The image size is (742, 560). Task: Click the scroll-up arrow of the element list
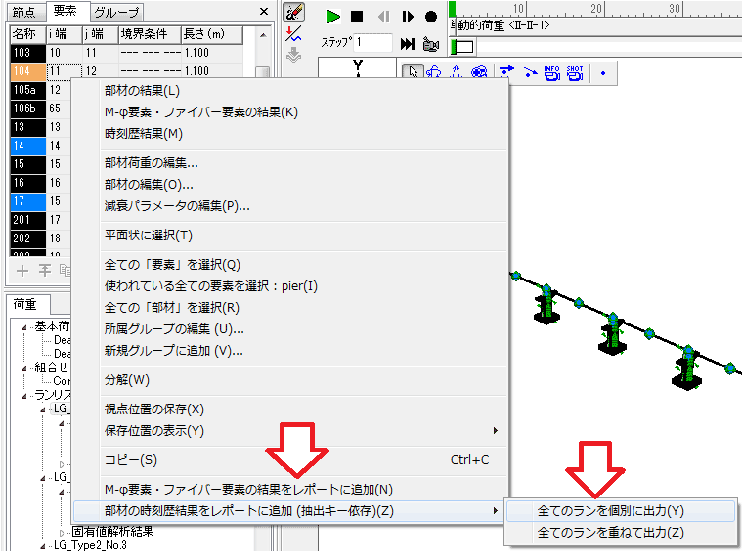[263, 35]
